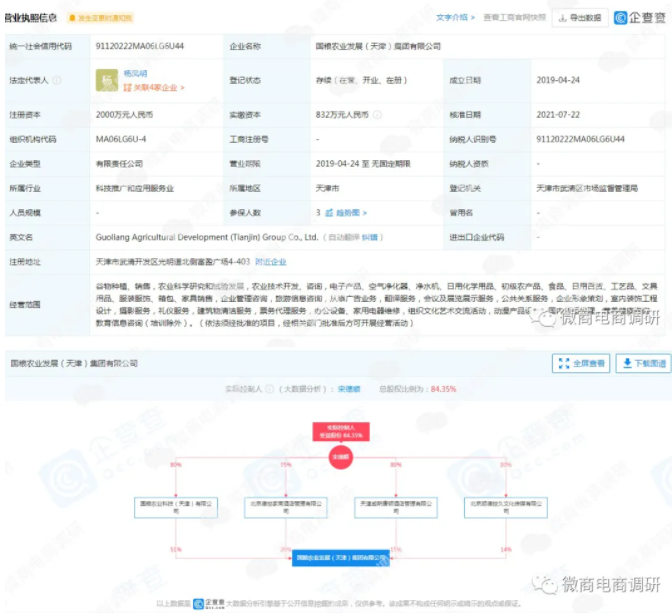The image size is (672, 613).
Task: Click the actual controller name link
Action: [x=349, y=389]
